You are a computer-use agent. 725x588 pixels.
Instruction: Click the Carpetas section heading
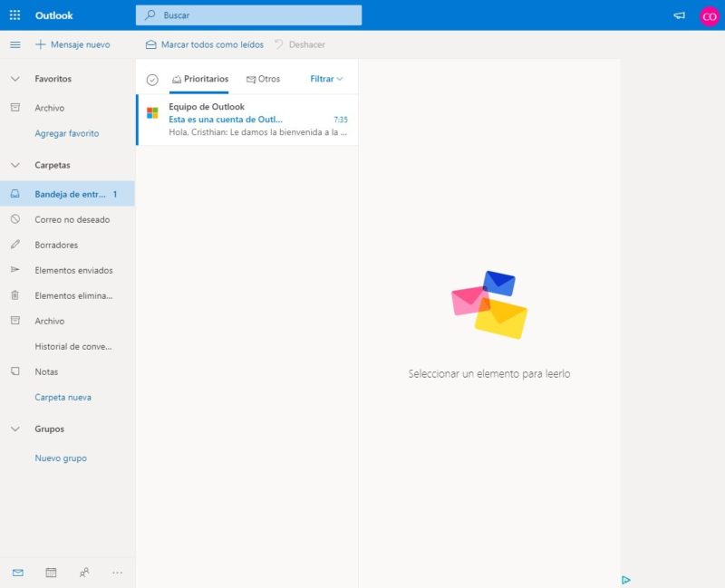pyautogui.click(x=53, y=165)
